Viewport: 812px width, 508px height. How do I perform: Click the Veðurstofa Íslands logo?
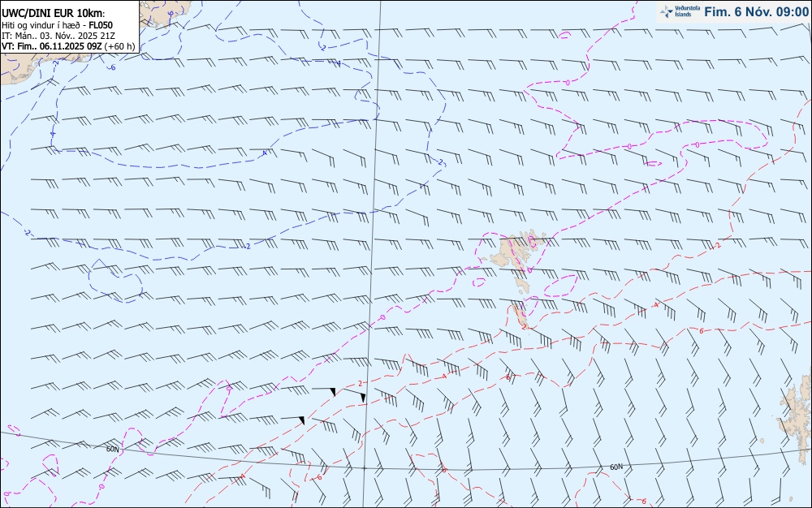680,11
